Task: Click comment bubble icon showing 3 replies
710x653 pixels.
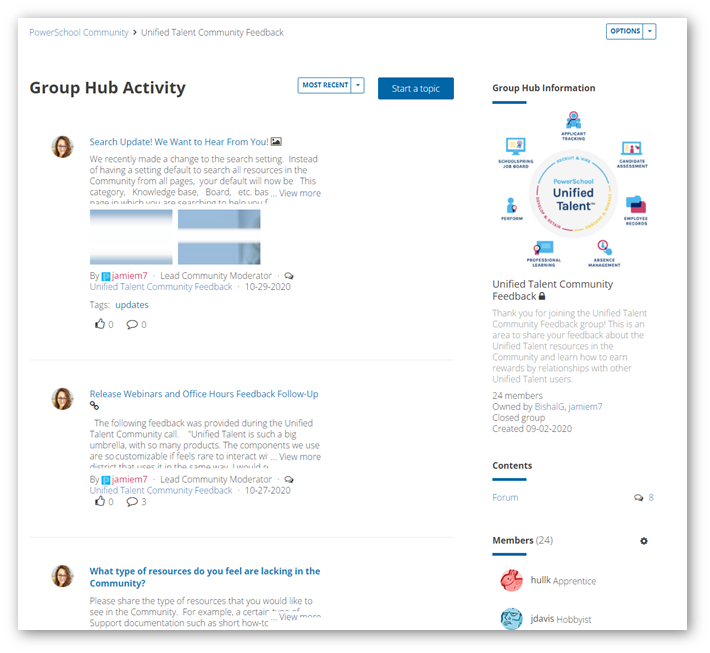Action: click(x=132, y=502)
